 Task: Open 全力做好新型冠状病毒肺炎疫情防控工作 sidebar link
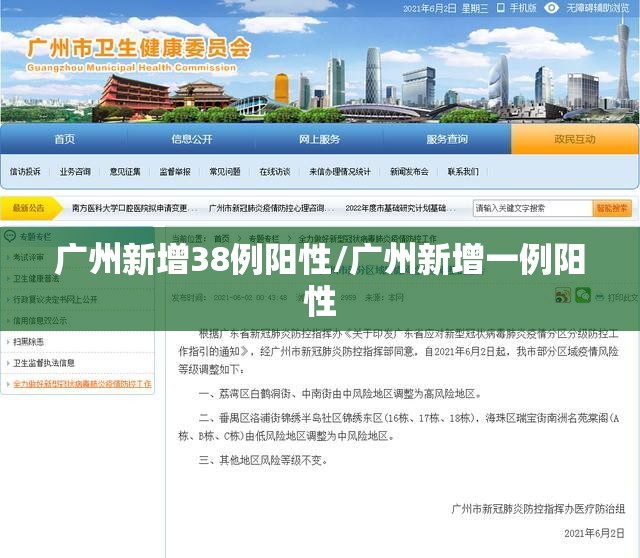coord(82,384)
